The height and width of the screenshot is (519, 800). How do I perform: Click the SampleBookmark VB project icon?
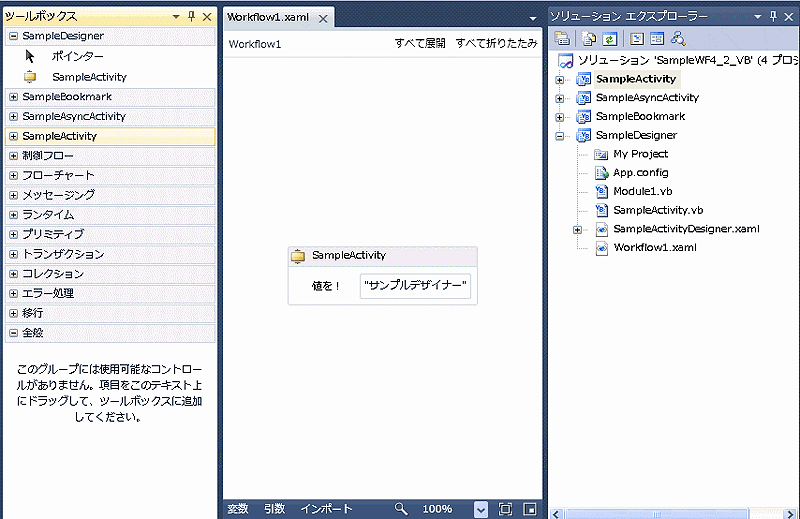(583, 116)
